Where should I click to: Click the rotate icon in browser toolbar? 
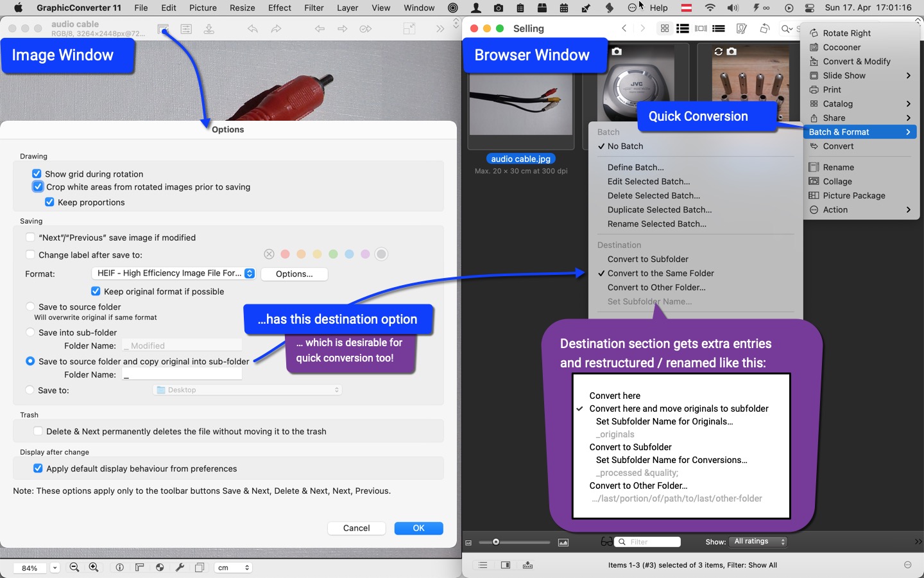point(764,28)
